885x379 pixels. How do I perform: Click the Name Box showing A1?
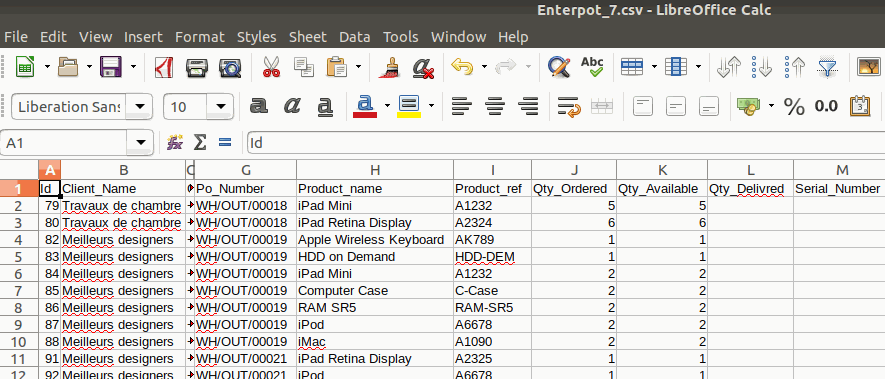point(64,143)
